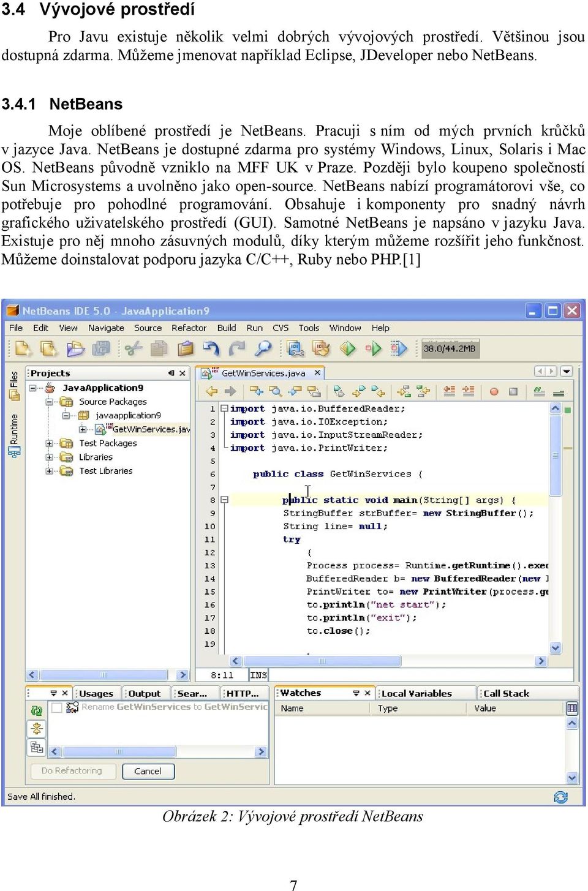The image size is (588, 891).
Task: Collapse the Source Packages node
Action: coord(49,402)
